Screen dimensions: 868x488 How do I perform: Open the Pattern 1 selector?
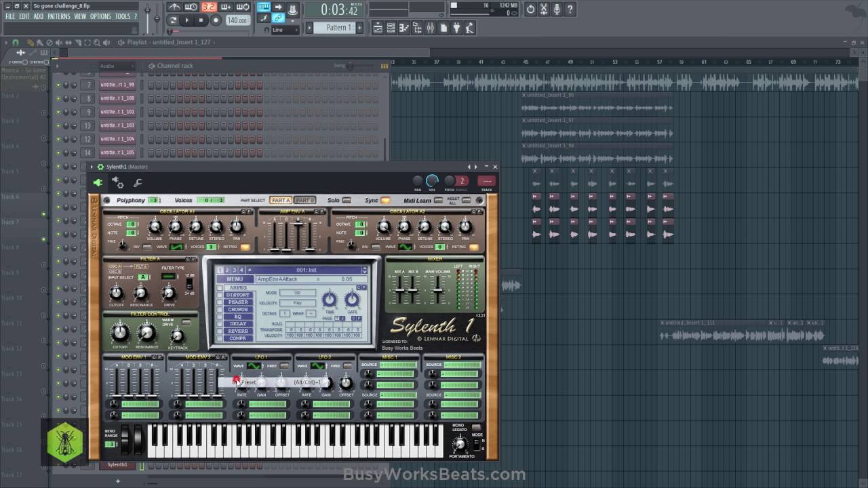point(334,28)
